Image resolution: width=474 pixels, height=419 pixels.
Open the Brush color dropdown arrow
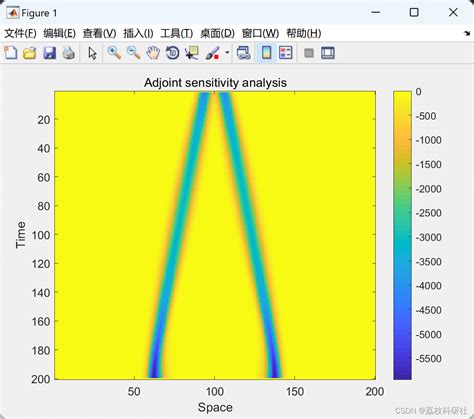point(227,53)
